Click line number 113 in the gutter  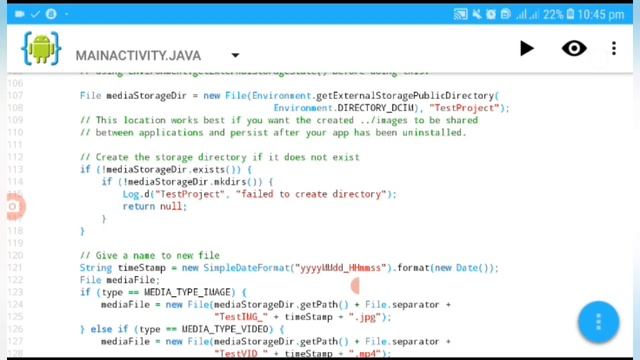coord(15,169)
